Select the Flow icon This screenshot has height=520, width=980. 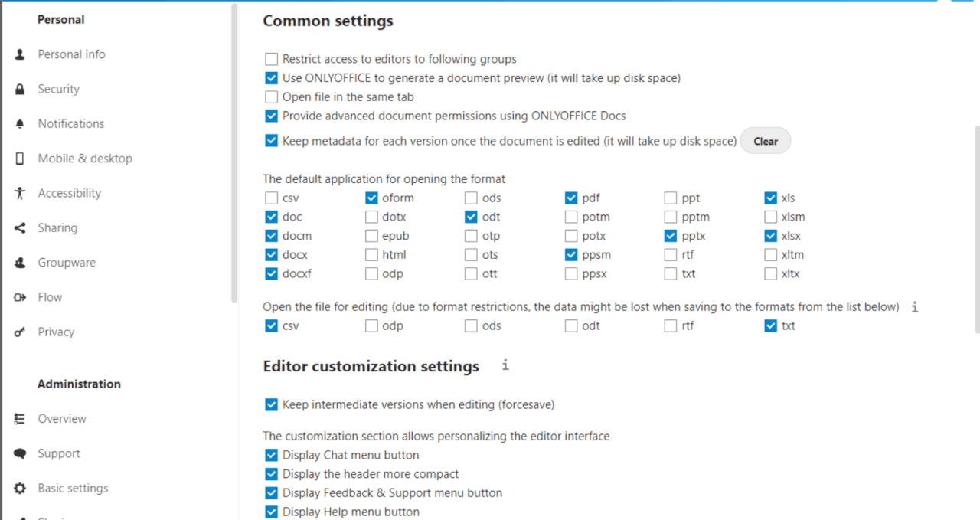[x=19, y=297]
